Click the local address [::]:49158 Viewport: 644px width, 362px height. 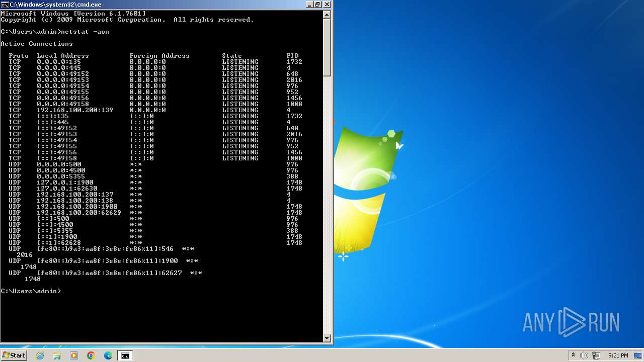pos(57,158)
